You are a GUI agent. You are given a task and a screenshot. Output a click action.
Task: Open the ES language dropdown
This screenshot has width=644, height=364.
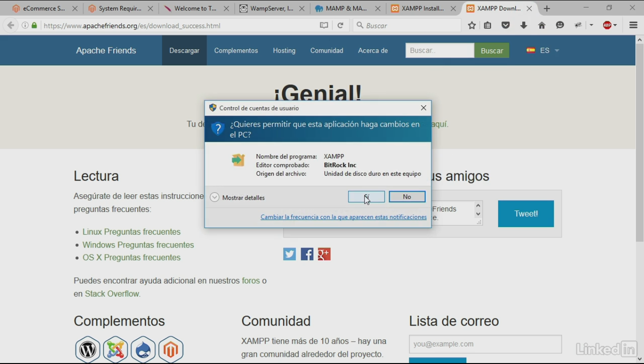(543, 50)
